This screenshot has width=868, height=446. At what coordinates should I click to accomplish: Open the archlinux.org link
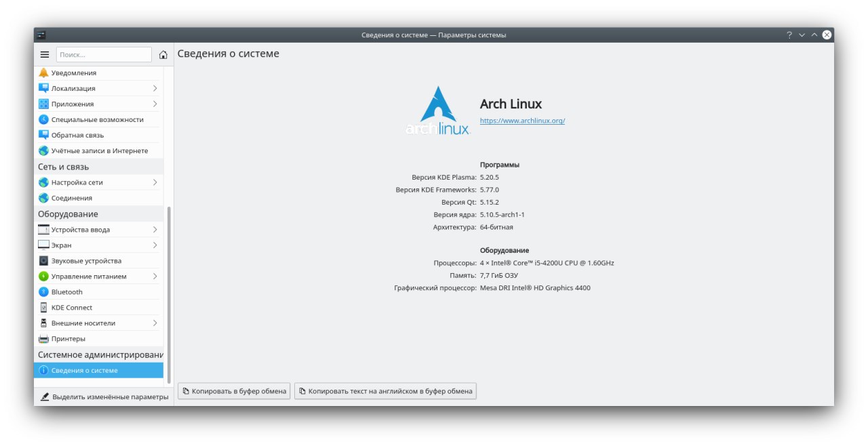point(522,121)
